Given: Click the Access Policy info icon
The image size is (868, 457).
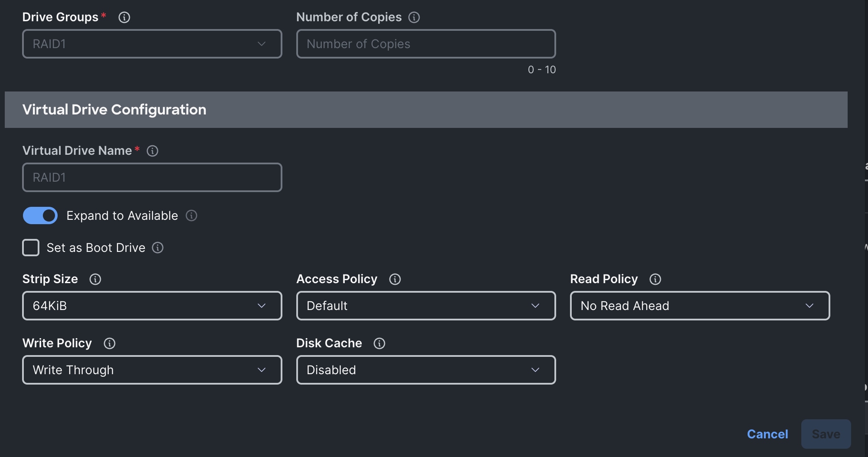Looking at the screenshot, I should (395, 279).
